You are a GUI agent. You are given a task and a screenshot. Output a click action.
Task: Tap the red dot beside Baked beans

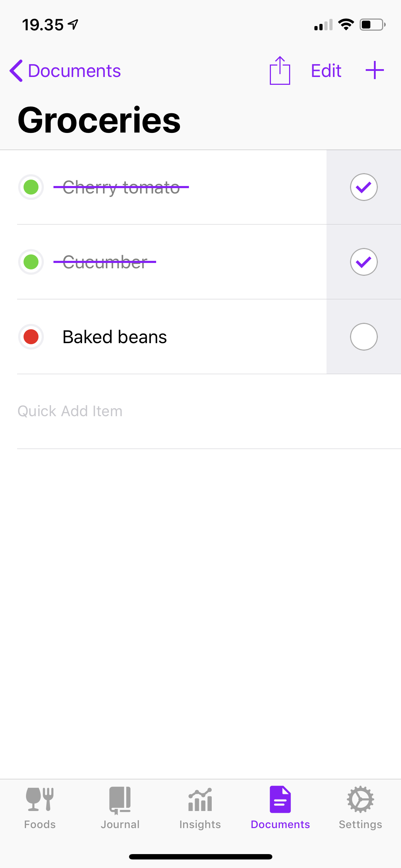pos(31,337)
